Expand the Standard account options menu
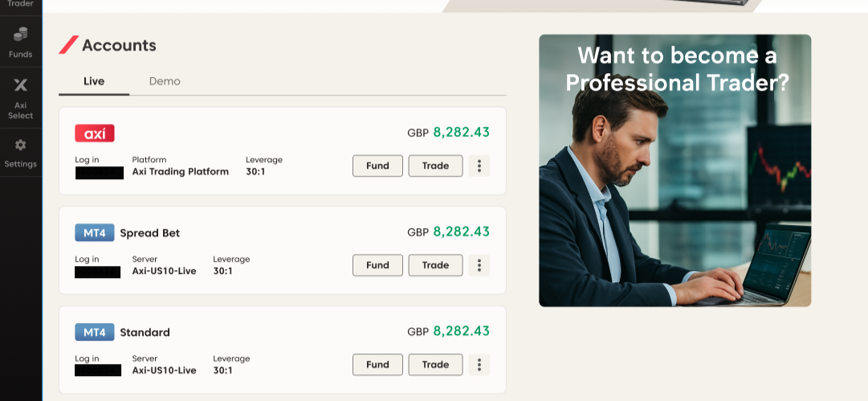868x401 pixels. tap(479, 365)
